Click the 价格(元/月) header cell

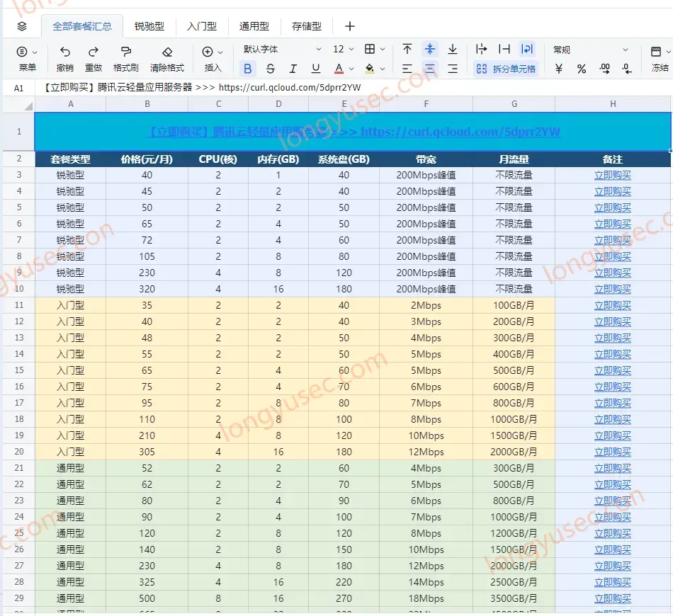click(x=147, y=159)
